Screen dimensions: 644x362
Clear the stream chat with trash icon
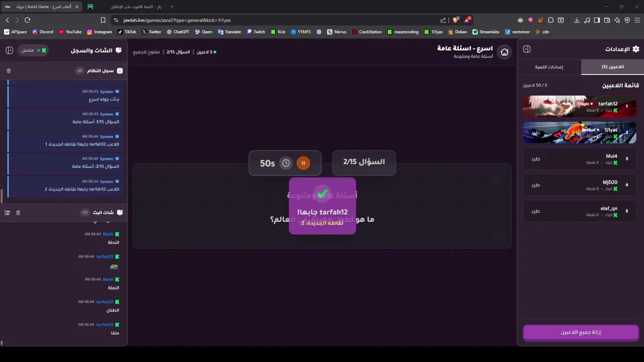click(18, 213)
